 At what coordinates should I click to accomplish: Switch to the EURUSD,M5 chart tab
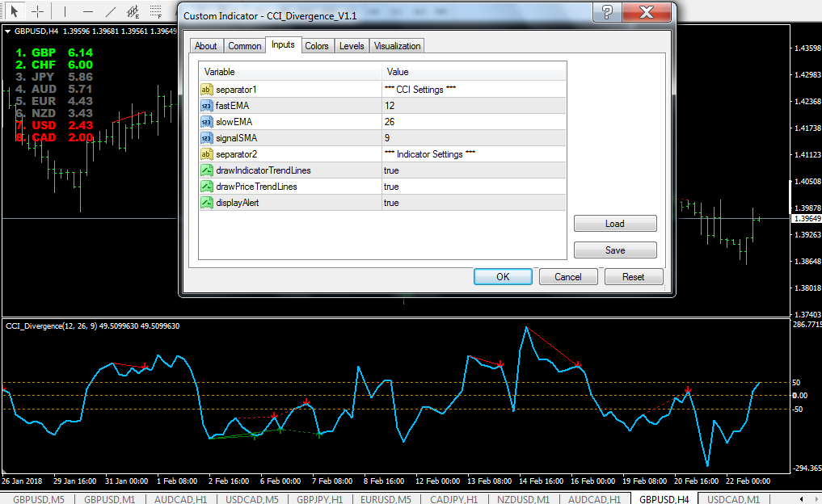click(386, 499)
